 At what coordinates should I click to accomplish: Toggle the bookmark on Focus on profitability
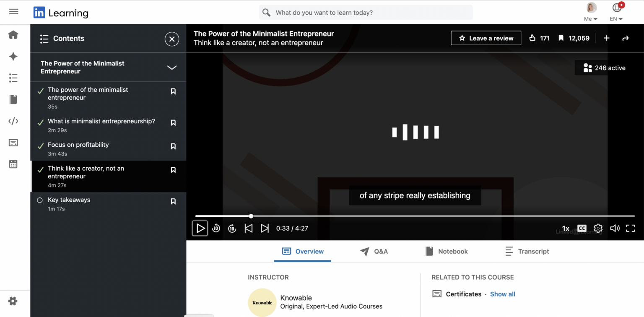pyautogui.click(x=173, y=146)
